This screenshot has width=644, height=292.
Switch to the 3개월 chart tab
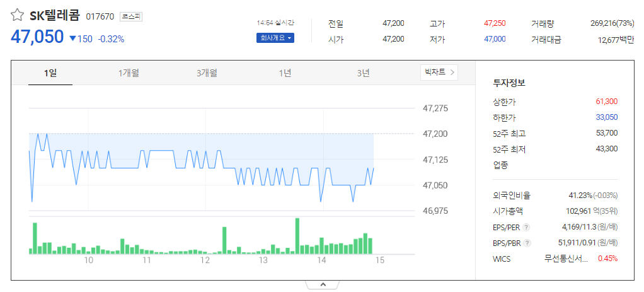[207, 73]
